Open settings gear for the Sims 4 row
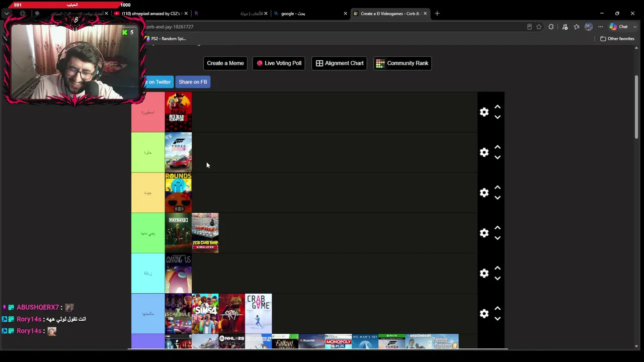This screenshot has width=644, height=362. (484, 313)
